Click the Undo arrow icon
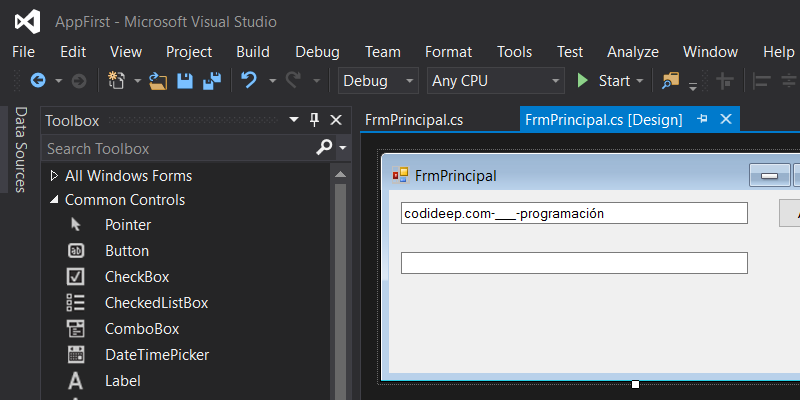 coord(249,81)
